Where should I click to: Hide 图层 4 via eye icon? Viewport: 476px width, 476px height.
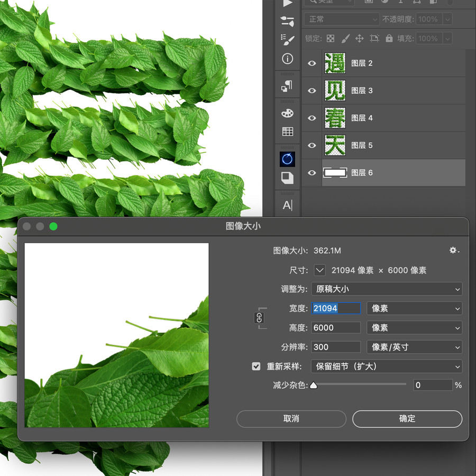(x=312, y=118)
